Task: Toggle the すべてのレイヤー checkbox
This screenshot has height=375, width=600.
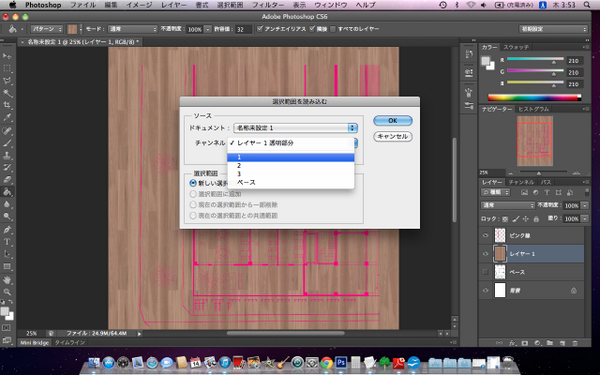Action: 333,29
